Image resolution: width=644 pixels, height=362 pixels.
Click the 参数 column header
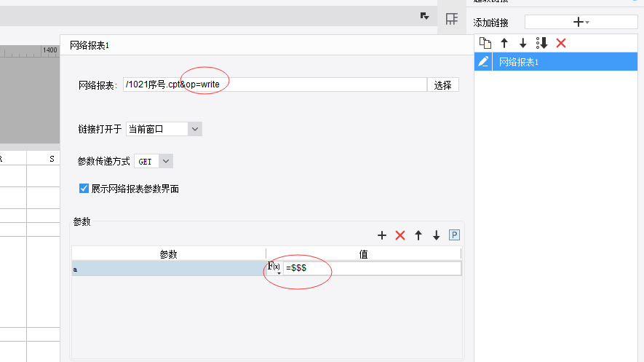(168, 254)
